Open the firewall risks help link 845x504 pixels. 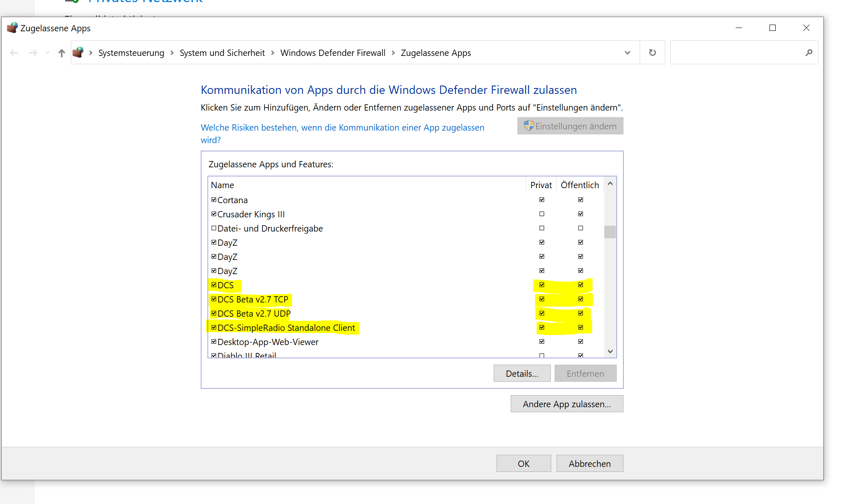[x=342, y=134]
